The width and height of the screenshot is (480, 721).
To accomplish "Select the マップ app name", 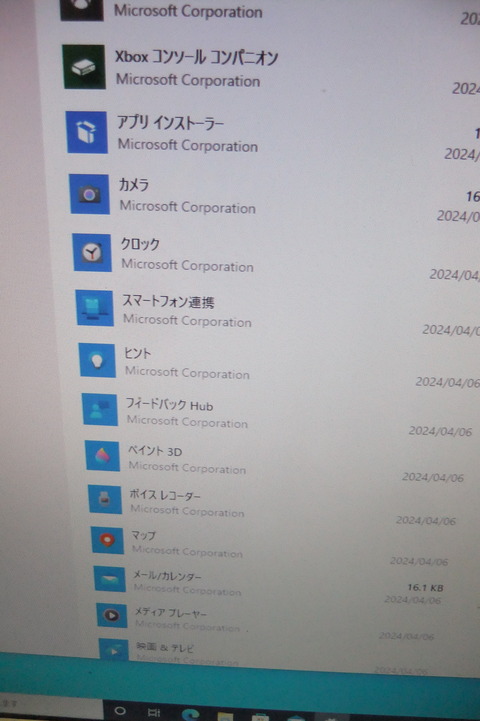I will (143, 536).
